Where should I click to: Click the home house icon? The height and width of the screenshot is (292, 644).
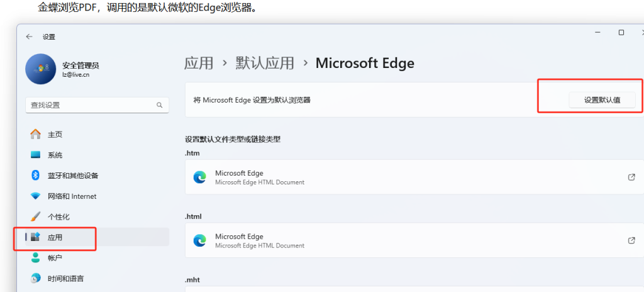pyautogui.click(x=36, y=134)
